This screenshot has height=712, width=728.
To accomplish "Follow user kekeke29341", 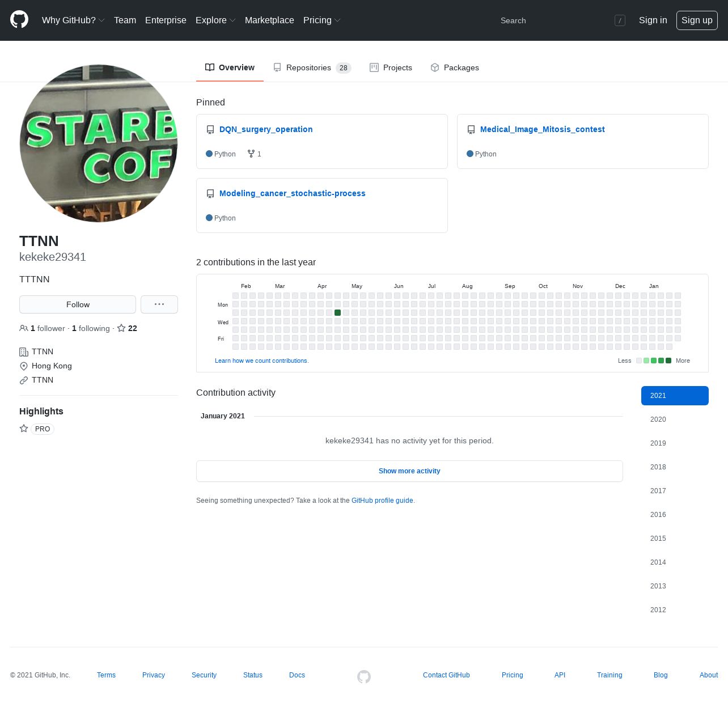I will pyautogui.click(x=78, y=304).
